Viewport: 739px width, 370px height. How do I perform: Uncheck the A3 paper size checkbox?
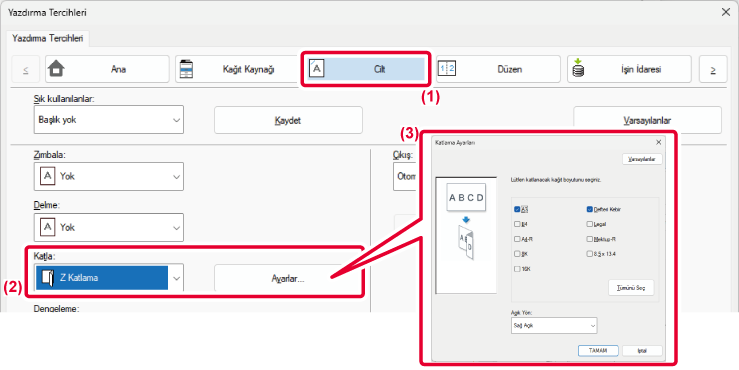click(517, 209)
